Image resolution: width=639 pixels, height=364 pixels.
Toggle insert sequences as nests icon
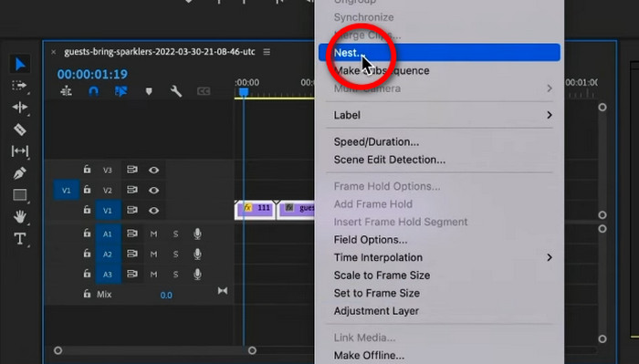pyautogui.click(x=66, y=91)
